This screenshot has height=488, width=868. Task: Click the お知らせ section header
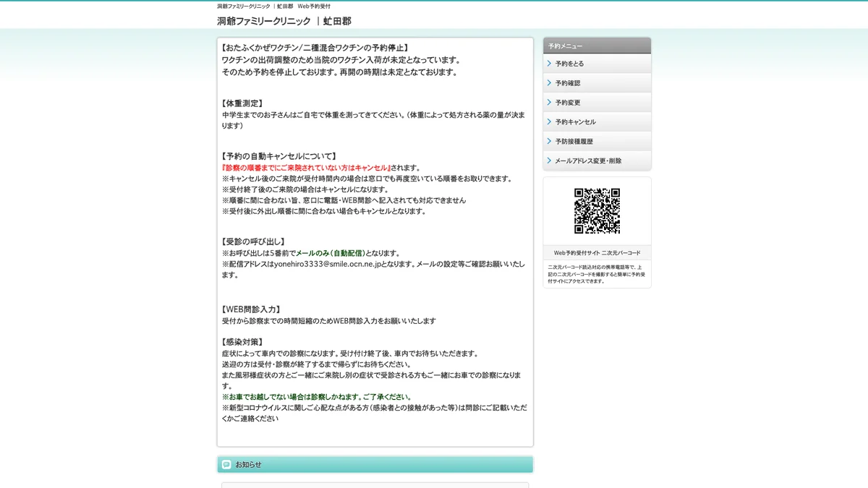[x=375, y=464]
